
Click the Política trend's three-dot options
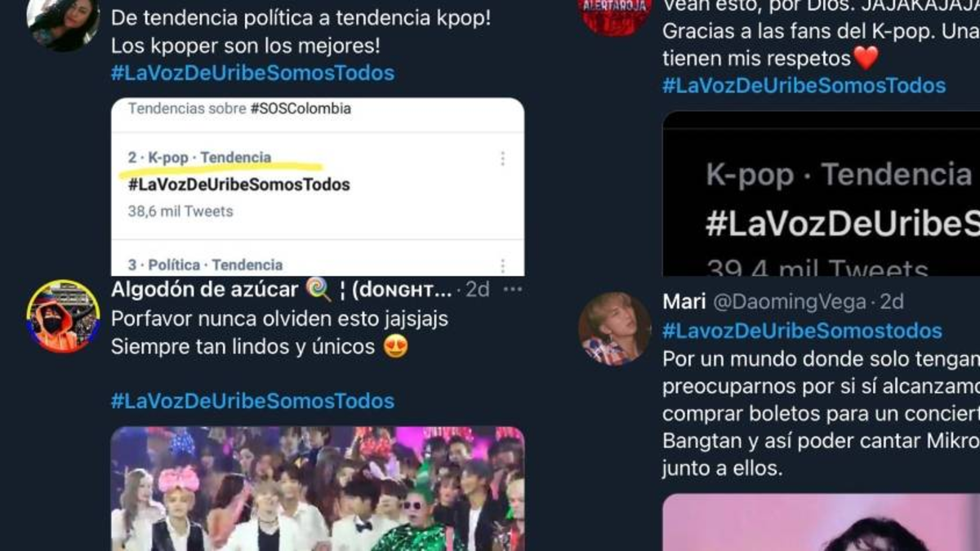pos(502,265)
